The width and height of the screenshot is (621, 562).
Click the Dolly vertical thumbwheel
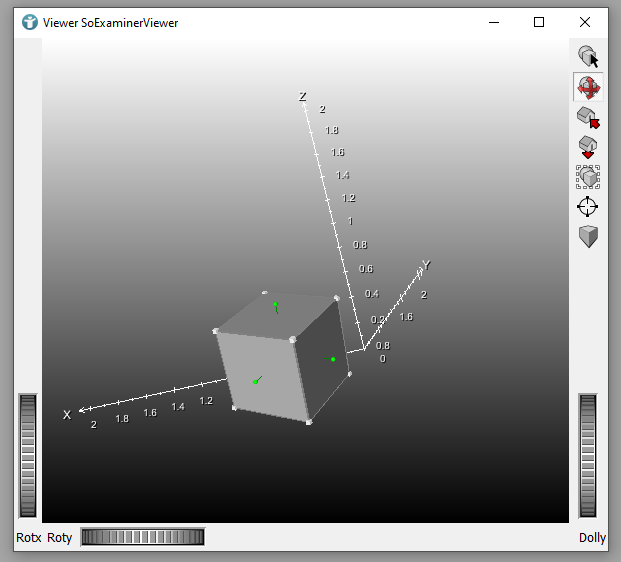pyautogui.click(x=588, y=456)
